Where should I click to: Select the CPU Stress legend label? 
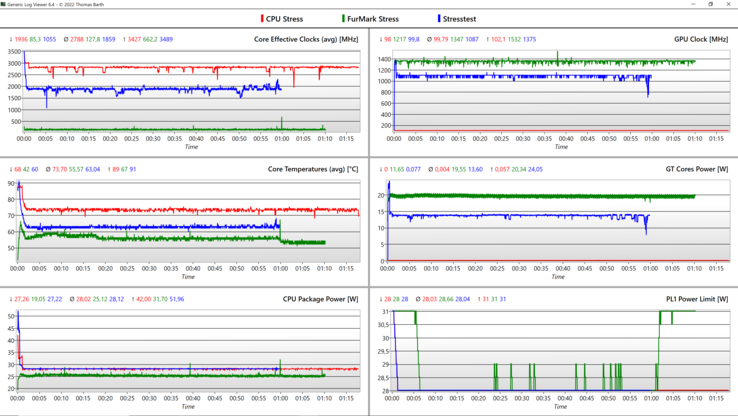coord(285,19)
